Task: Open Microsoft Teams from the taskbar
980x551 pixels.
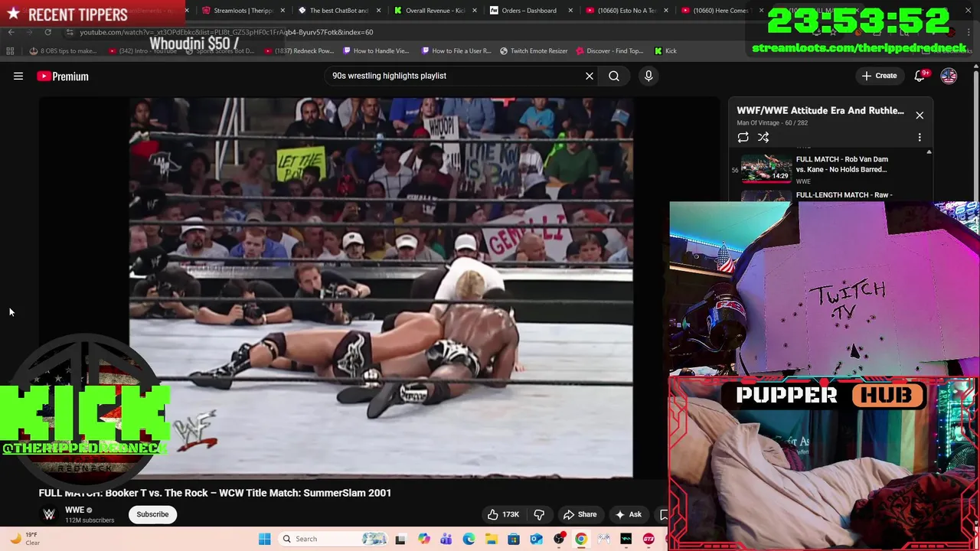Action: pos(446,539)
